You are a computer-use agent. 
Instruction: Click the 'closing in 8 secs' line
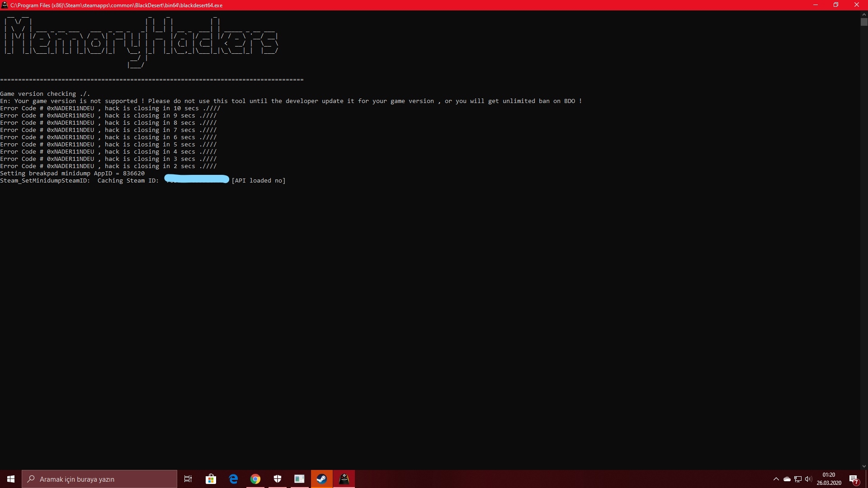point(108,123)
